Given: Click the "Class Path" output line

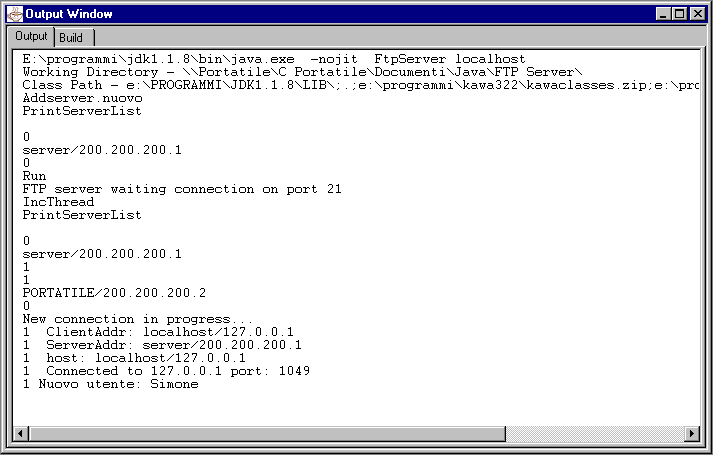Looking at the screenshot, I should pyautogui.click(x=350, y=86).
